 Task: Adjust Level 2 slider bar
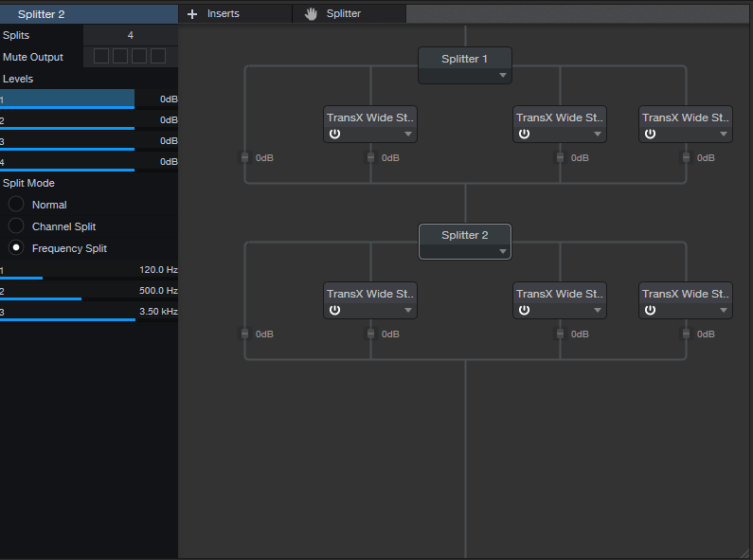pos(67,120)
